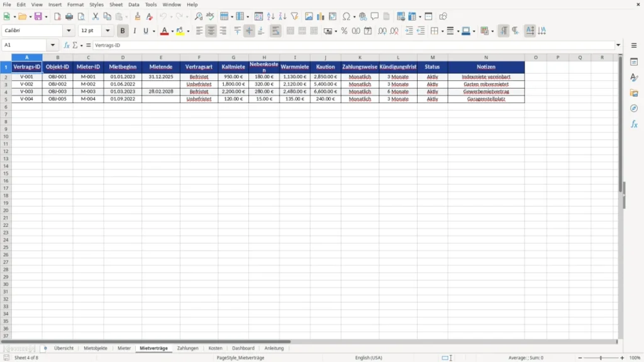This screenshot has height=362, width=644.
Task: Toggle Wrap Text button
Action: (x=275, y=31)
